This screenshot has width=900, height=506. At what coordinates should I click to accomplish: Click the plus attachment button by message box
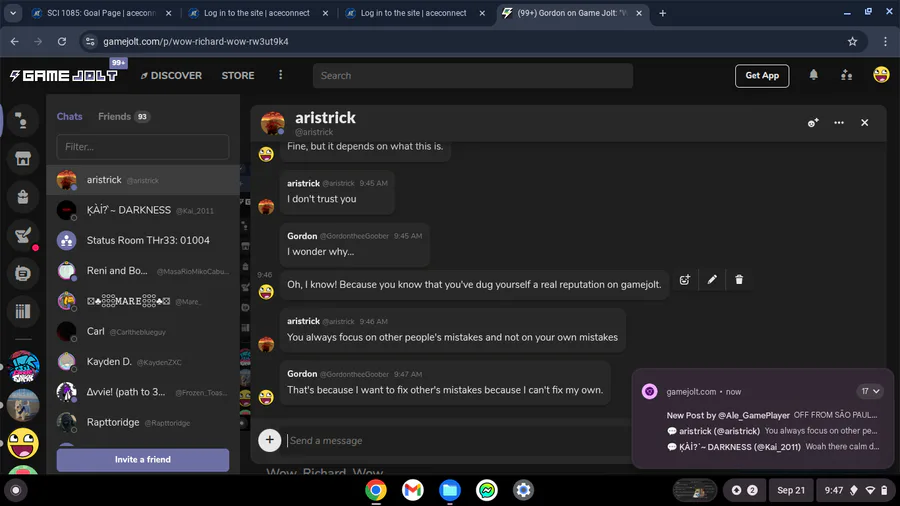pyautogui.click(x=269, y=440)
